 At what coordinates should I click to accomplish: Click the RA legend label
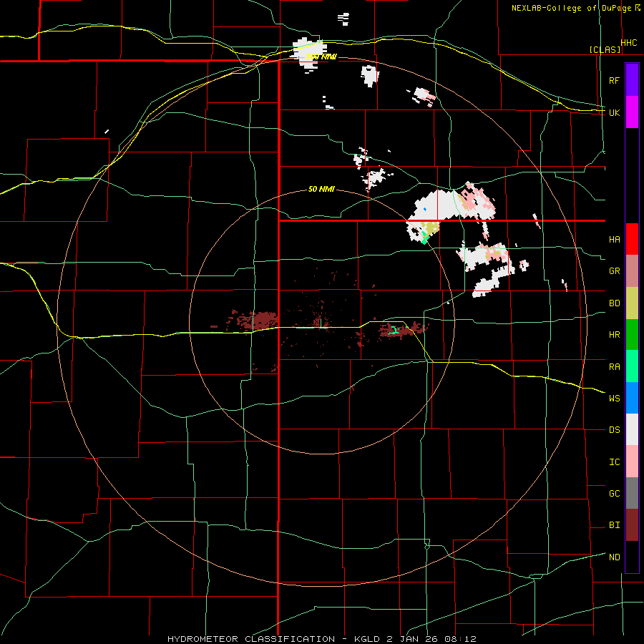(x=614, y=367)
